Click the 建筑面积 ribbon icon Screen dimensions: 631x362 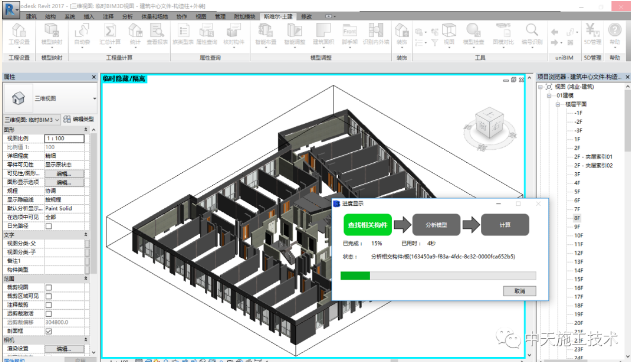coord(323,31)
